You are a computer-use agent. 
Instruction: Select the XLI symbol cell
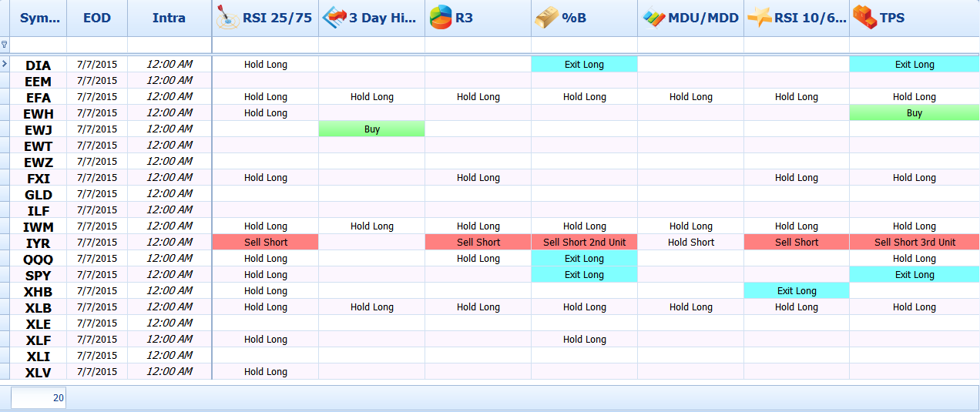tap(39, 356)
